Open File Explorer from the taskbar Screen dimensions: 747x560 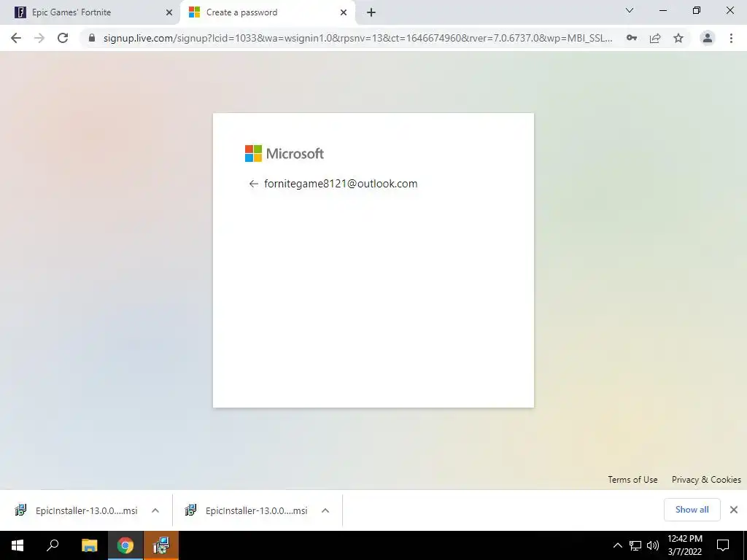89,545
